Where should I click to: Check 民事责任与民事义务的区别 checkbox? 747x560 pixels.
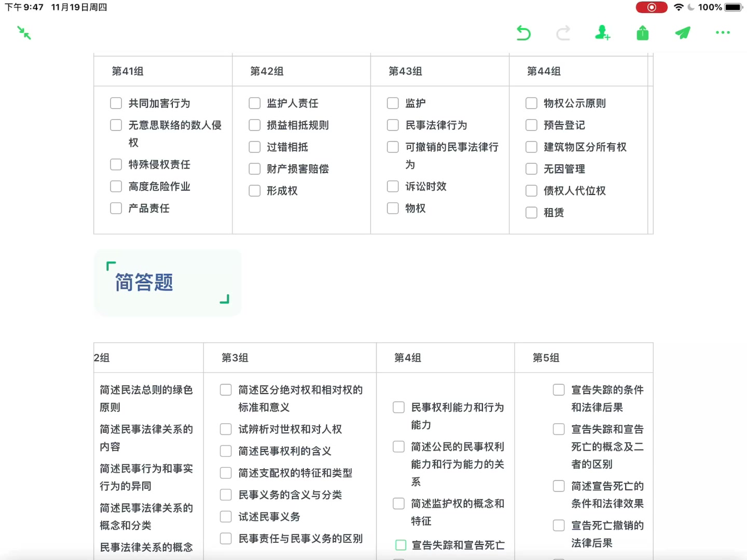click(226, 538)
